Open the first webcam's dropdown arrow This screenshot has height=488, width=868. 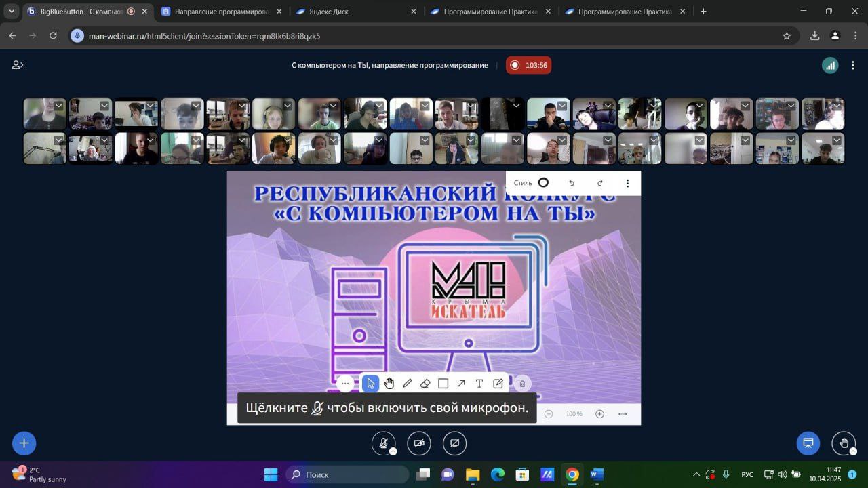59,106
